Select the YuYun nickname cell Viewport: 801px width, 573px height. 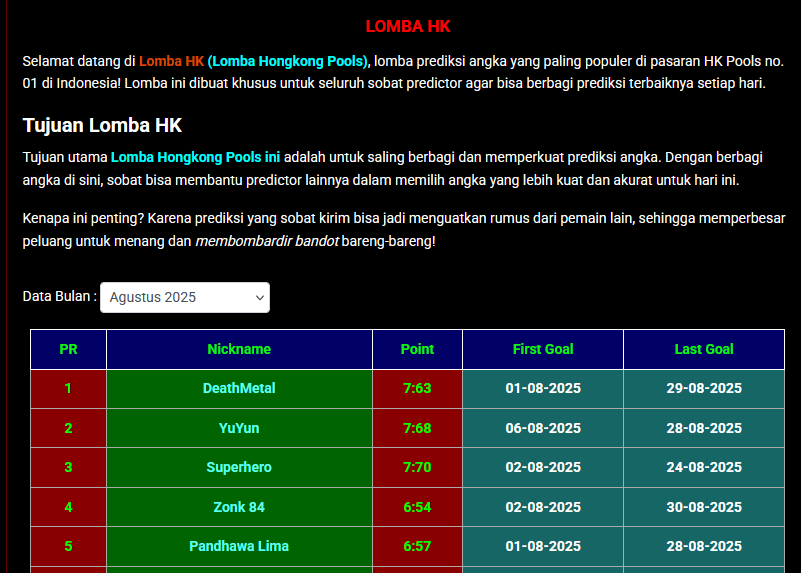[239, 428]
